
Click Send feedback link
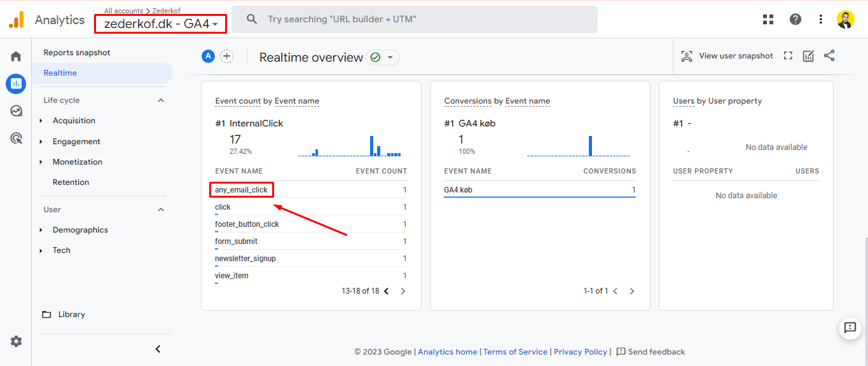pos(651,352)
